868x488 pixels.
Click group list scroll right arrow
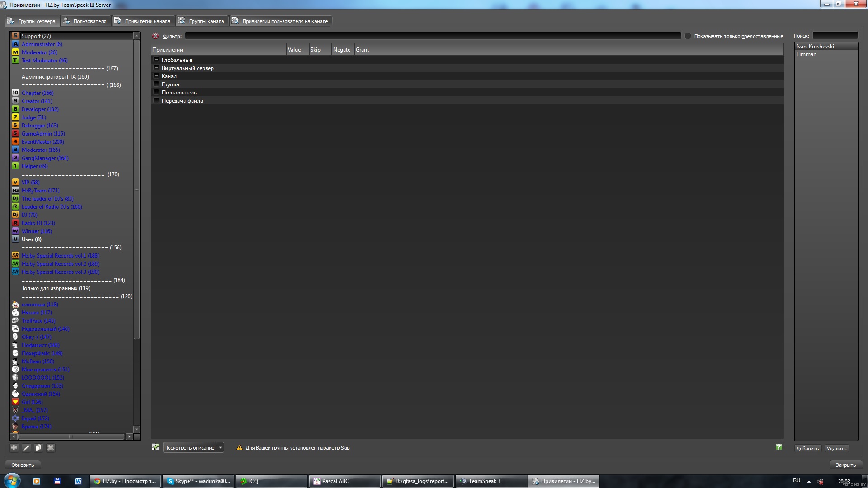click(129, 436)
